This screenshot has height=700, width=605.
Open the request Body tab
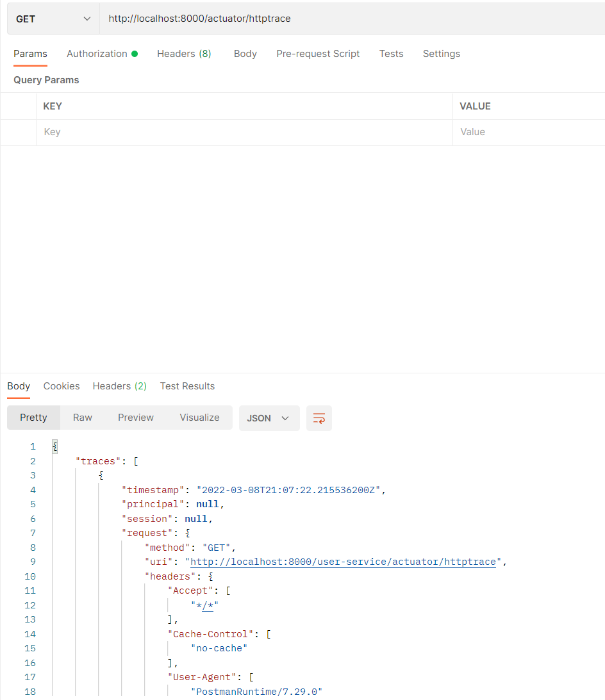[x=245, y=54]
